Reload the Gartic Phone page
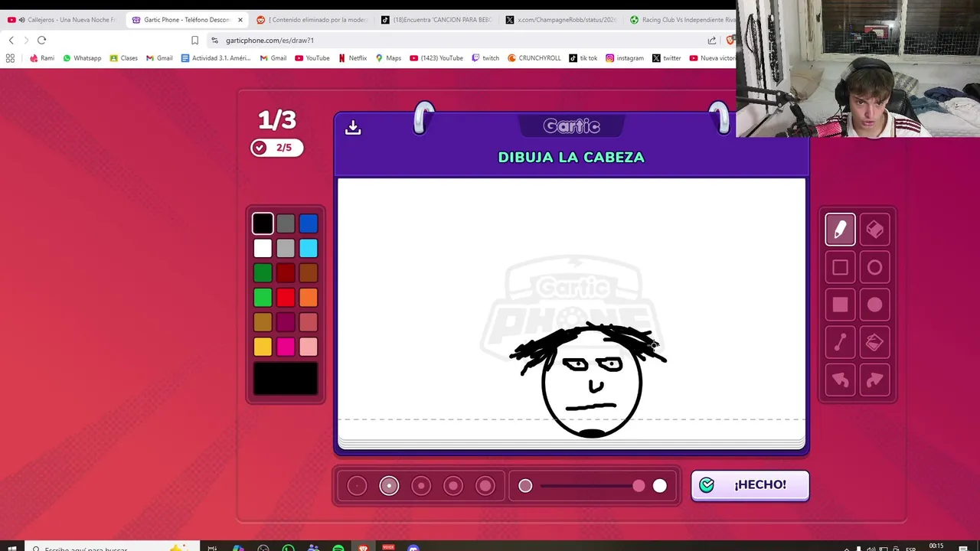 pos(41,40)
